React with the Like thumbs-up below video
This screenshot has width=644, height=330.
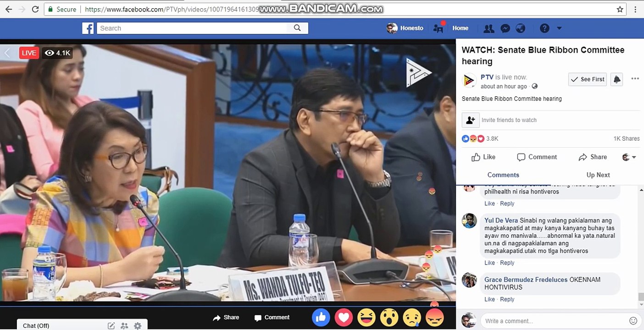point(321,317)
